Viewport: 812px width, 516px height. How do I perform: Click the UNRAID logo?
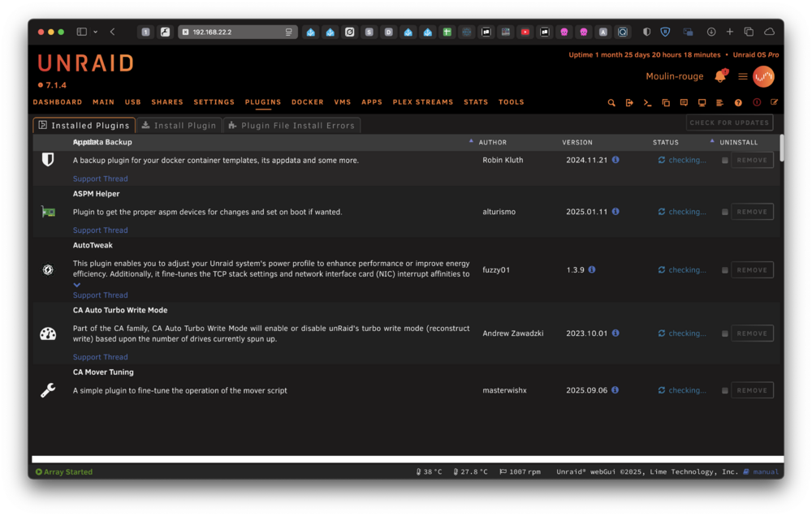pos(86,63)
